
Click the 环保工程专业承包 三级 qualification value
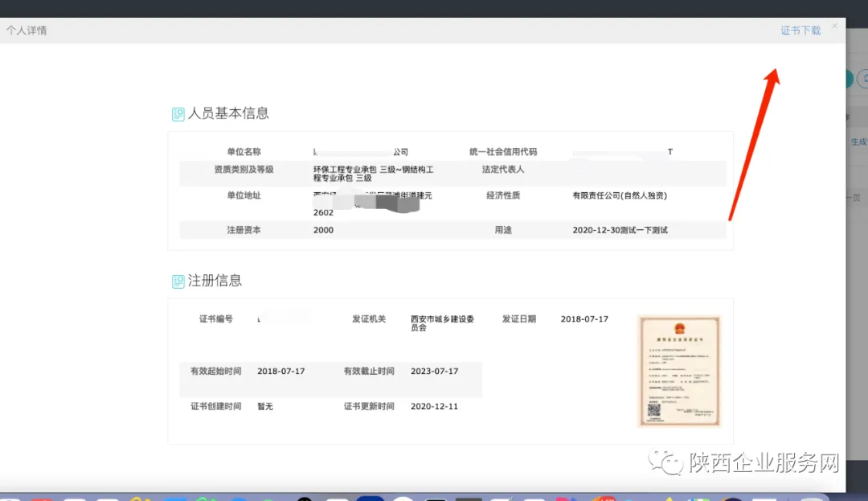(374, 173)
